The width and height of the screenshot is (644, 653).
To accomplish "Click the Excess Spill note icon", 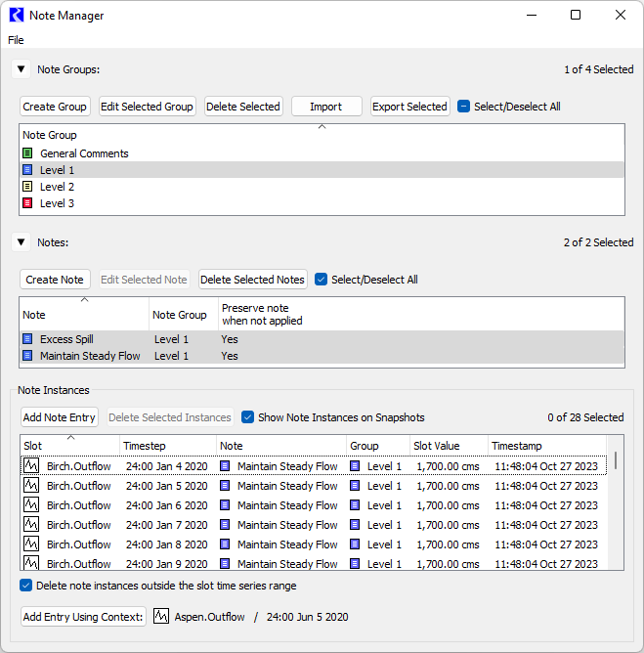I will [x=27, y=339].
